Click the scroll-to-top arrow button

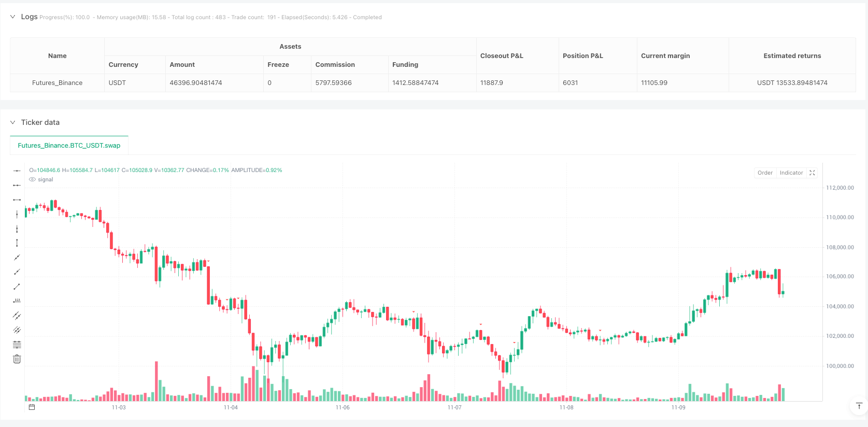(859, 406)
